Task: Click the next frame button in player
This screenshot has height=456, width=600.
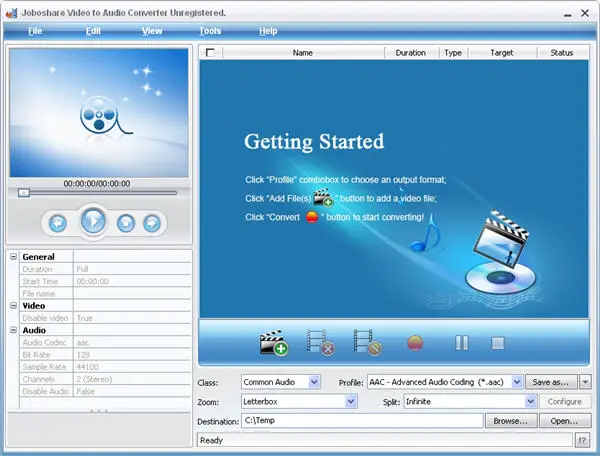Action: (152, 223)
